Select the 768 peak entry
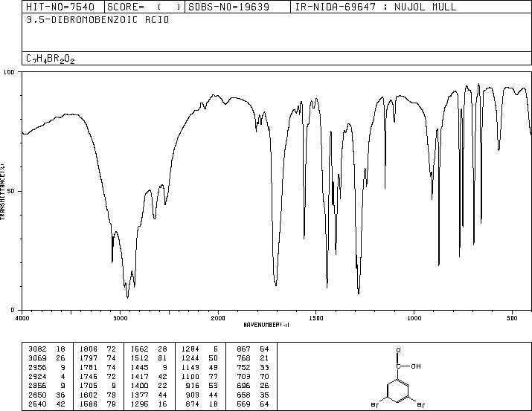 point(252,358)
